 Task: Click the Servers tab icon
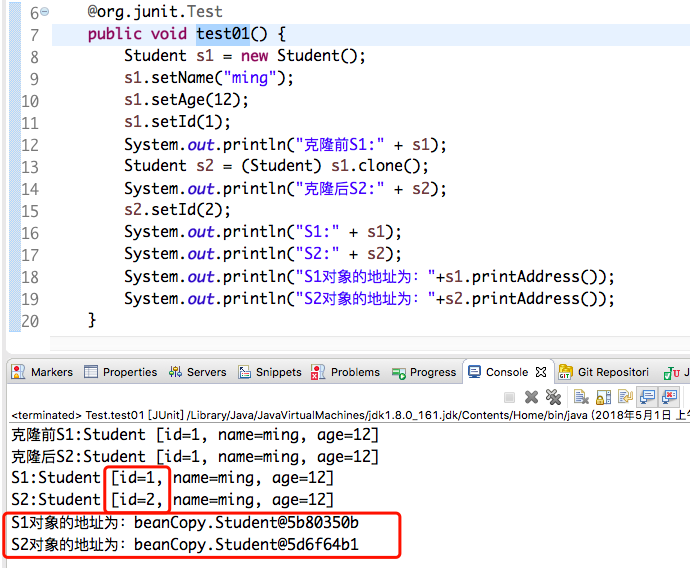click(x=175, y=372)
